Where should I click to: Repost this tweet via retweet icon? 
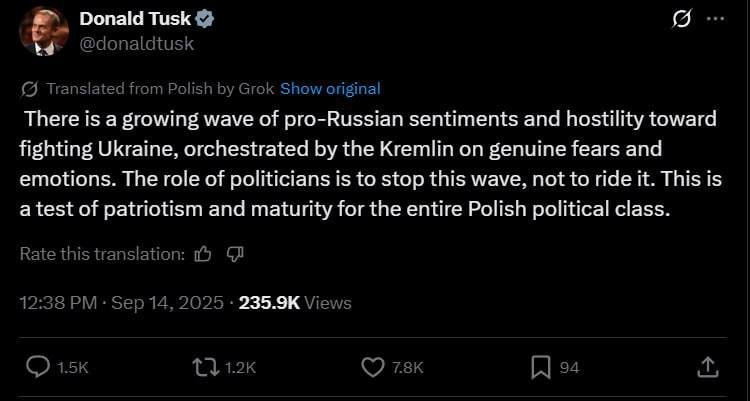click(x=206, y=367)
